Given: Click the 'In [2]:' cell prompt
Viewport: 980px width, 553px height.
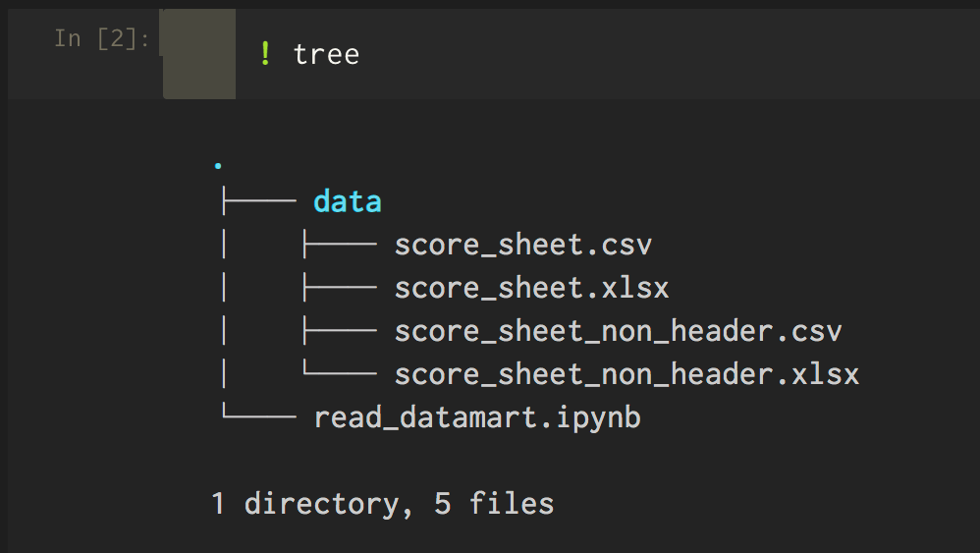Looking at the screenshot, I should (102, 38).
